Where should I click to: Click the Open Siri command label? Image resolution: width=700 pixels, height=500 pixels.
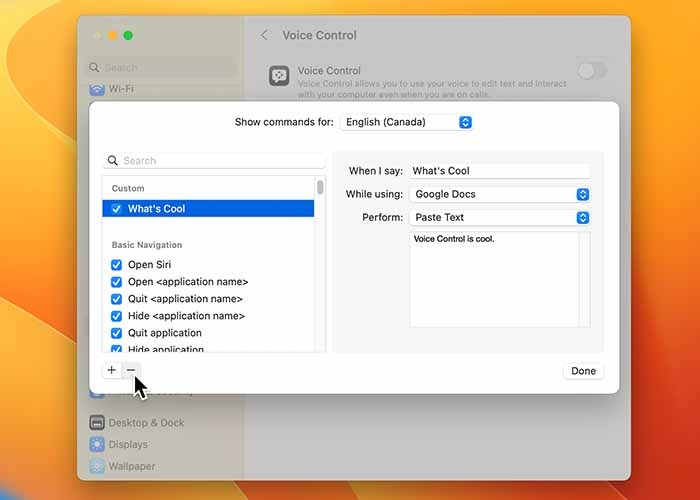(x=150, y=265)
